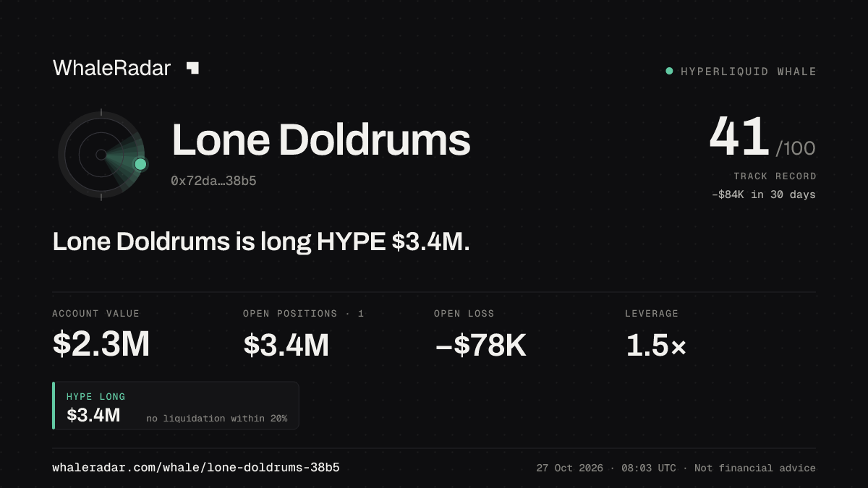Click the TRACK RECORD label
The image size is (868, 488).
(775, 176)
